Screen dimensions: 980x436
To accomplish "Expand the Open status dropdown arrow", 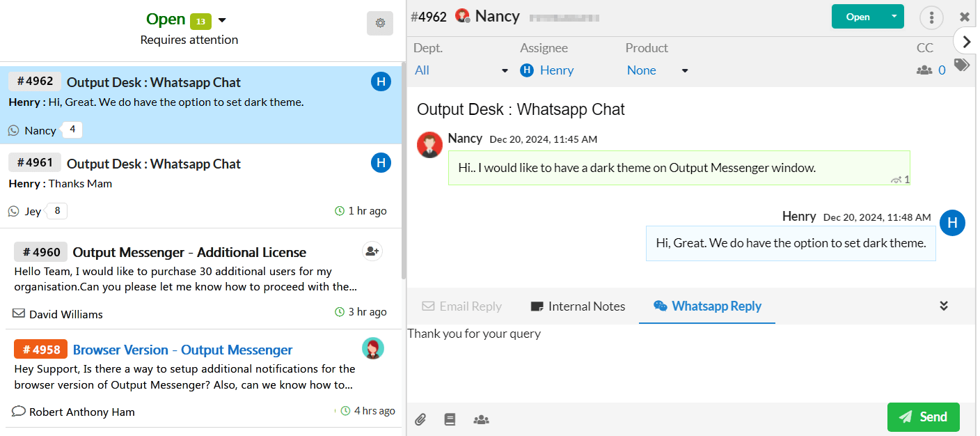I will coord(894,17).
